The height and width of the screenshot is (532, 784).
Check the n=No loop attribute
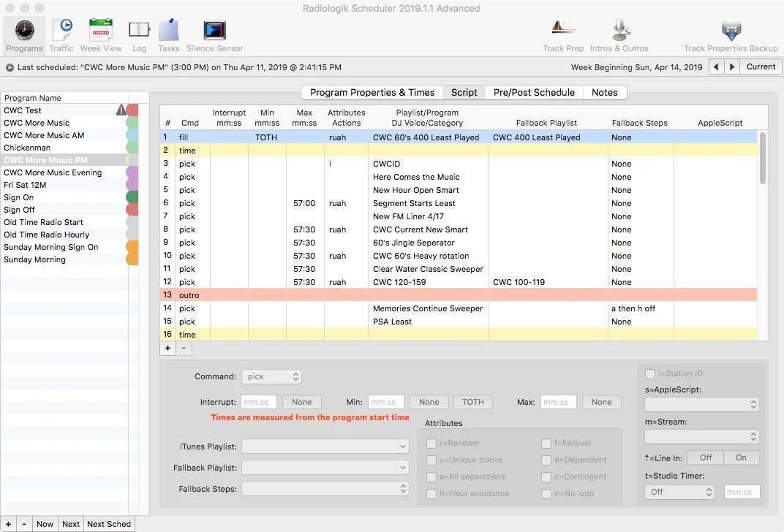(546, 493)
